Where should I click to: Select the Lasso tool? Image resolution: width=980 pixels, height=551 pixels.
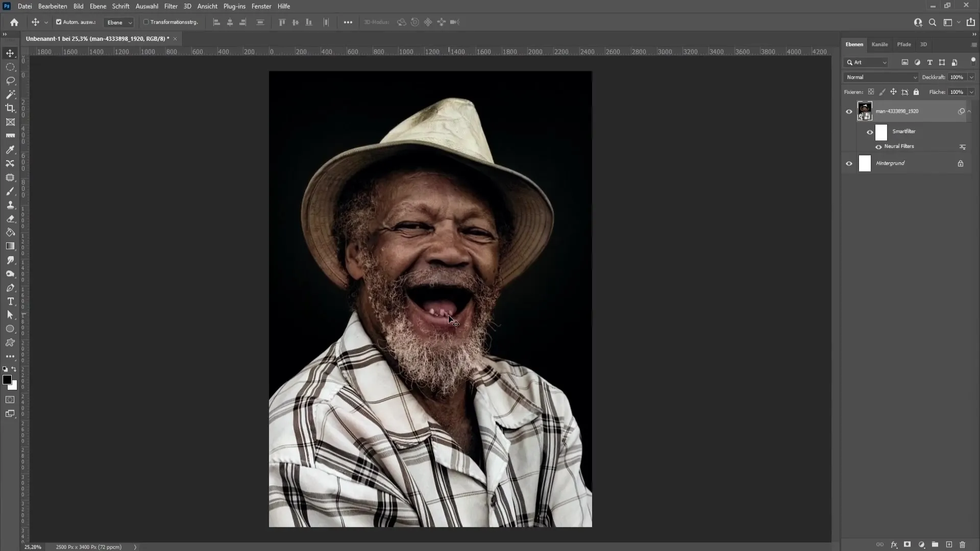coord(10,80)
